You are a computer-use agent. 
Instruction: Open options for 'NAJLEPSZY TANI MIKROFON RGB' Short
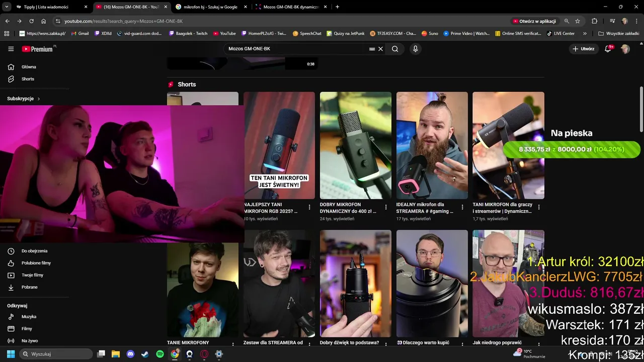pos(309,207)
